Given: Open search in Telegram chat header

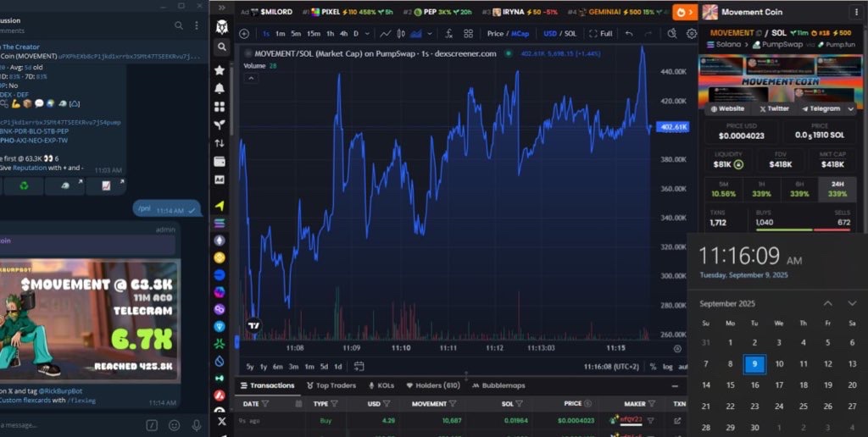Looking at the screenshot, I should (x=179, y=25).
